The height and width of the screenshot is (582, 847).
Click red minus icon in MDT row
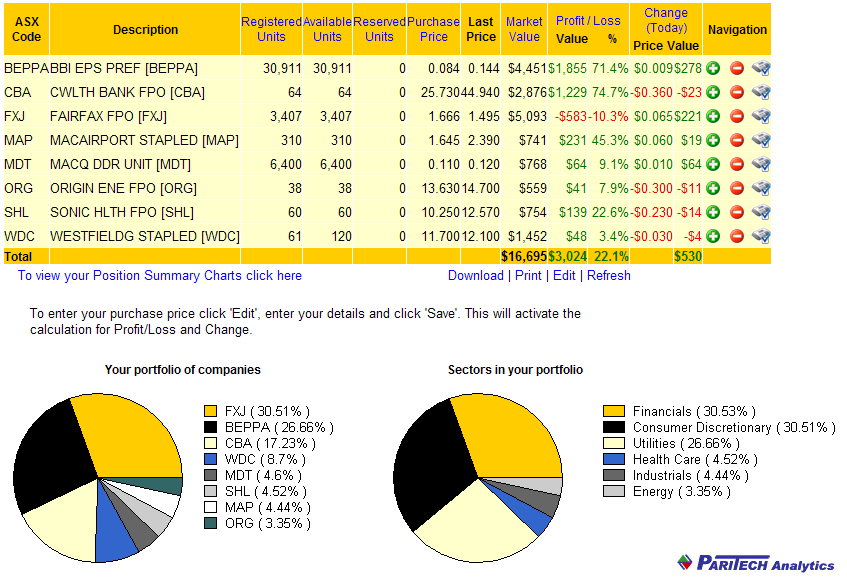click(x=737, y=164)
